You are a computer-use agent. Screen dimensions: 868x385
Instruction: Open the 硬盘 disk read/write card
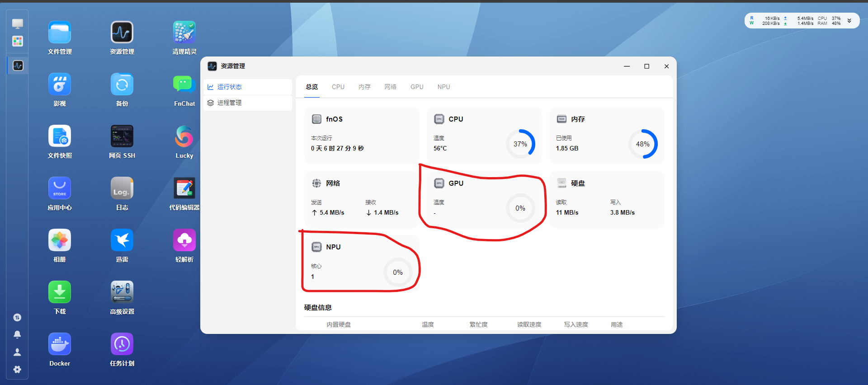607,199
